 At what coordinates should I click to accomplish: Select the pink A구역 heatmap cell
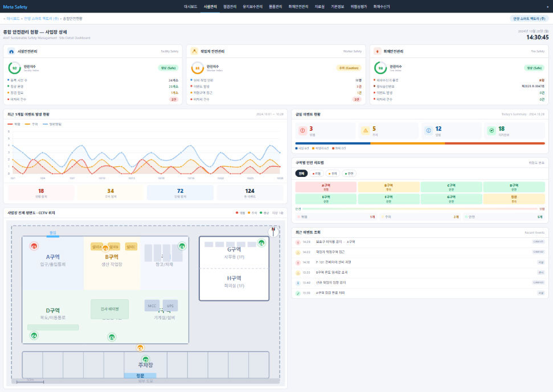tap(326, 187)
